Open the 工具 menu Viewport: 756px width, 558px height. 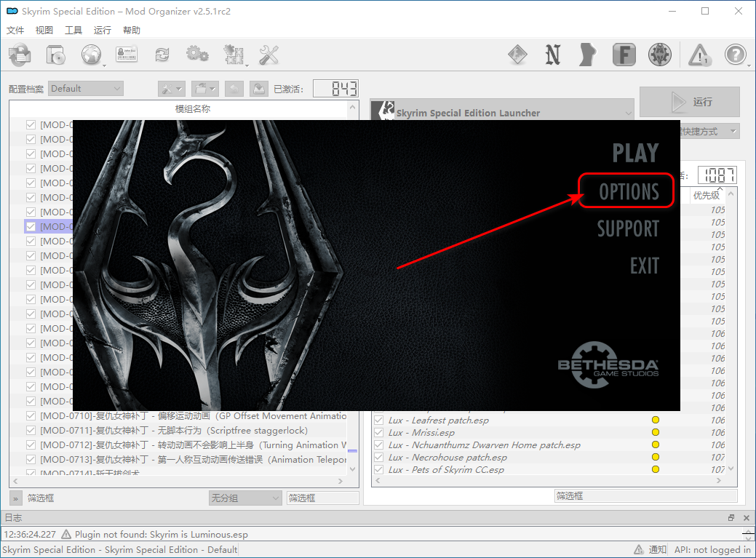(x=73, y=31)
